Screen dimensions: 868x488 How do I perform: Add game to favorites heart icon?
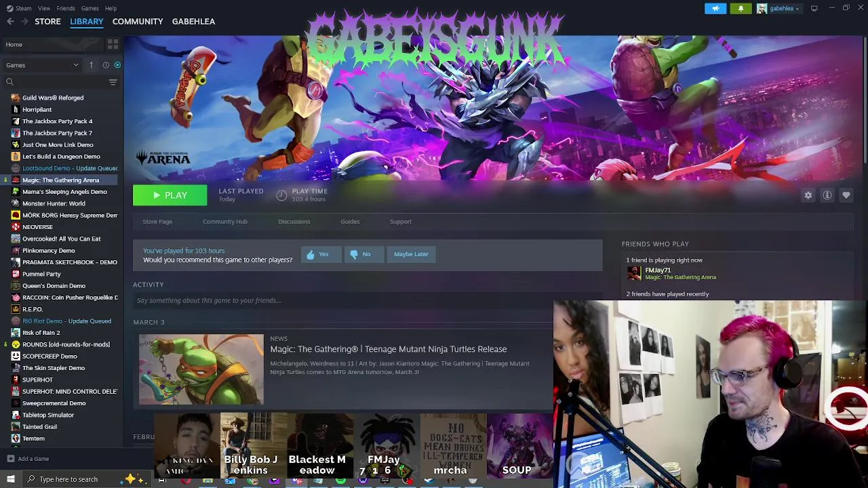pos(846,195)
